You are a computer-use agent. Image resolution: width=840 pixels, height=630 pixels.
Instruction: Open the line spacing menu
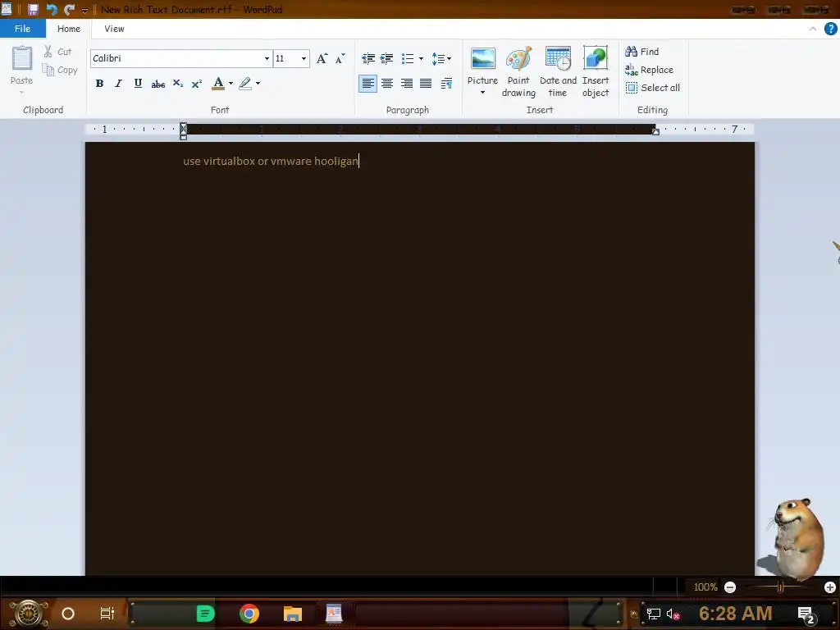point(441,58)
